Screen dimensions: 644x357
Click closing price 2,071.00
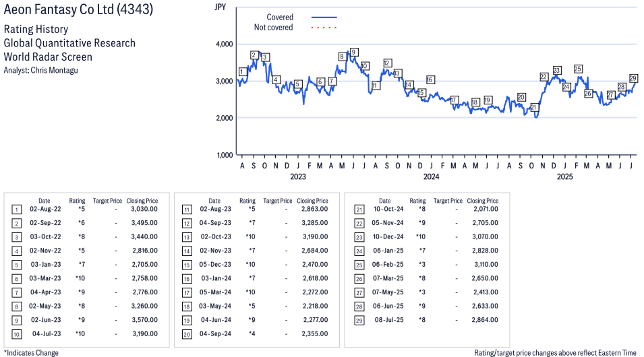(485, 209)
